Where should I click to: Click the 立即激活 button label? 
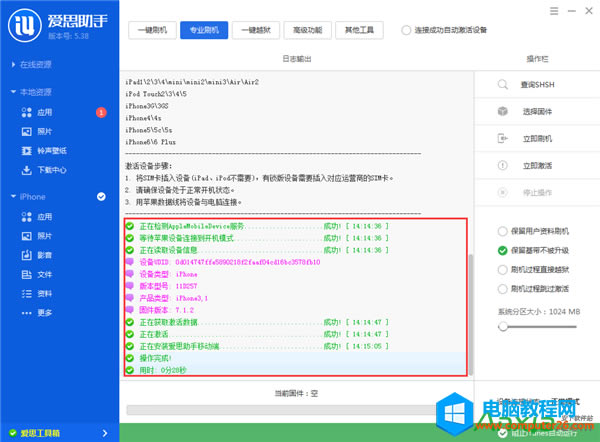tap(537, 165)
